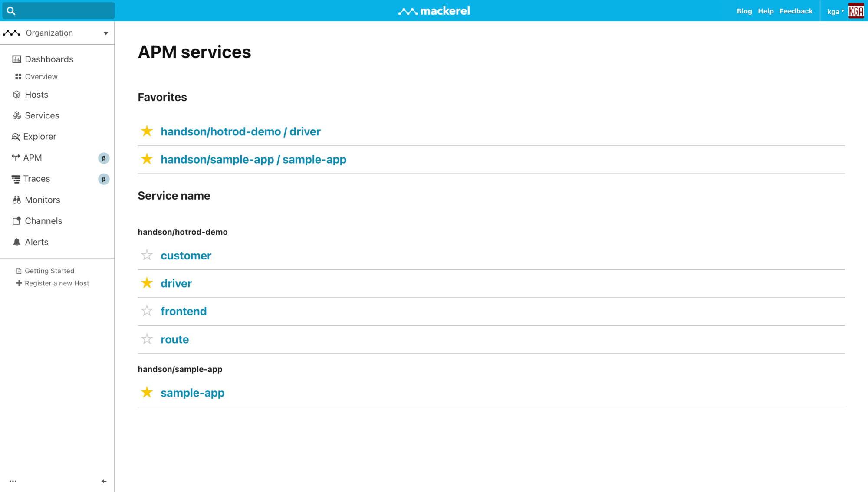
Task: Click the plus icon for Register Host
Action: tap(19, 283)
